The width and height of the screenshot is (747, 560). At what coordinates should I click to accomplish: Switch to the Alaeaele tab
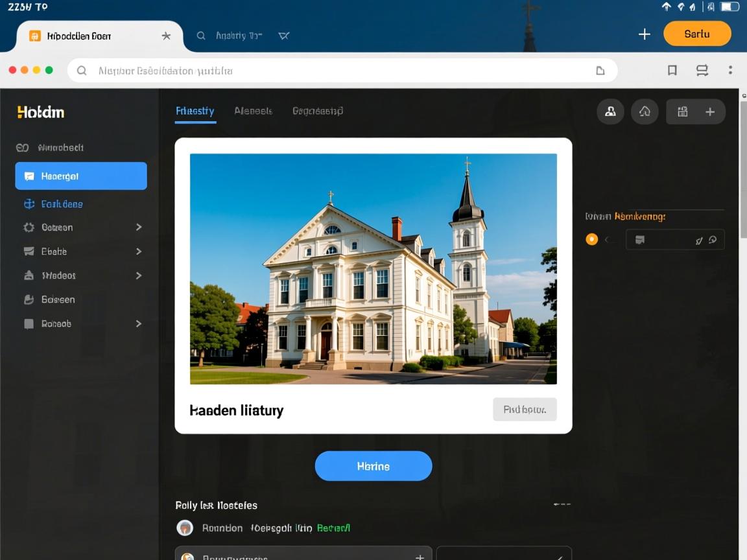[x=253, y=111]
